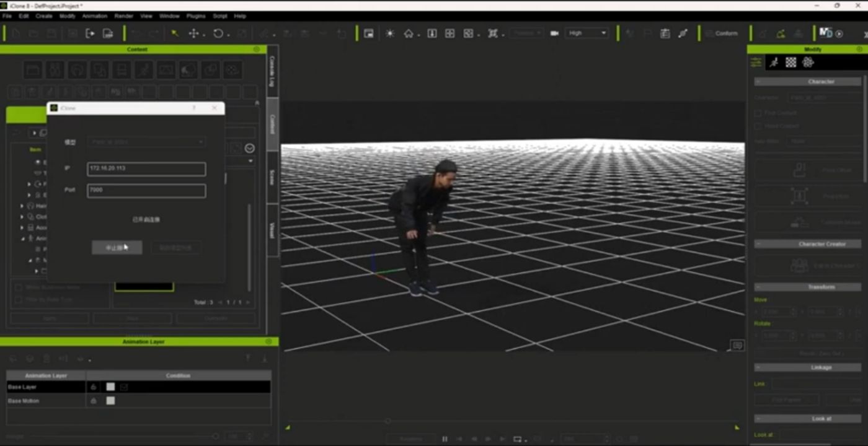Open the Modify motion running-figure tab
Viewport: 868px width, 446px height.
[774, 62]
